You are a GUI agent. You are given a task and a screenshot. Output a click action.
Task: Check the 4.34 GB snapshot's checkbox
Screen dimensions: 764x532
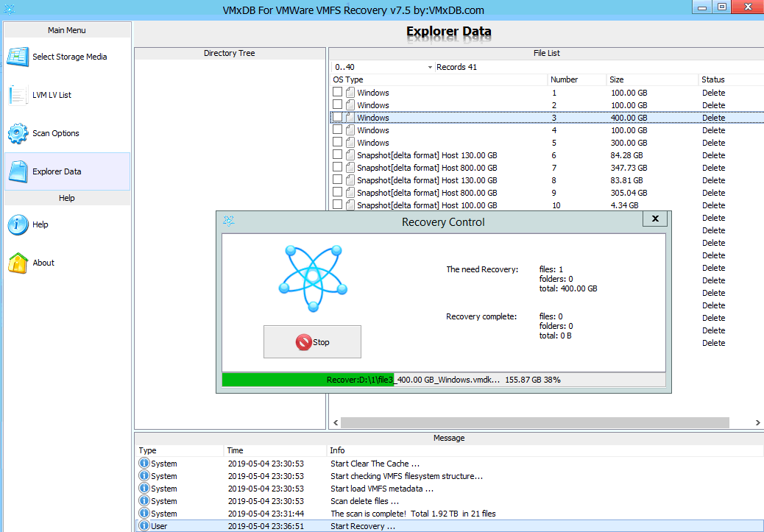pos(337,205)
